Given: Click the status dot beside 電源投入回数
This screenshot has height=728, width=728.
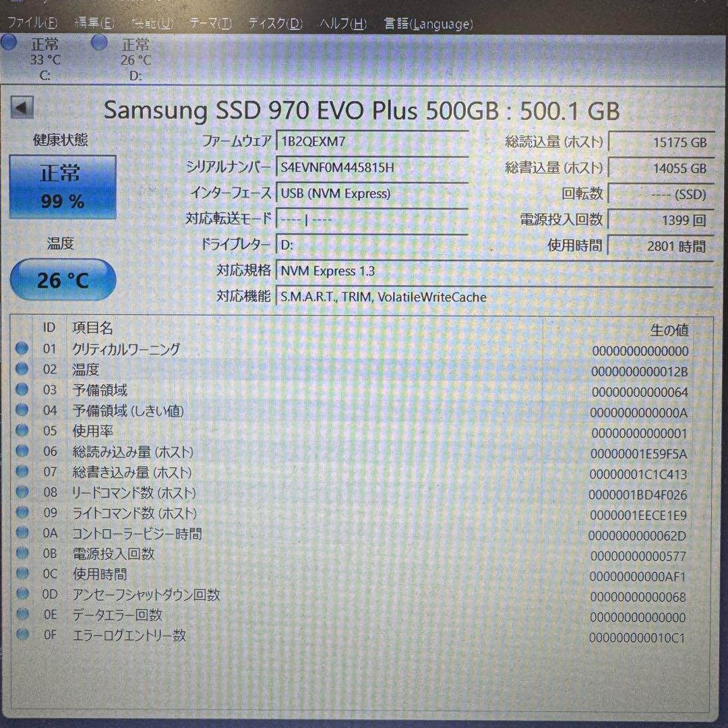Looking at the screenshot, I should 22,553.
